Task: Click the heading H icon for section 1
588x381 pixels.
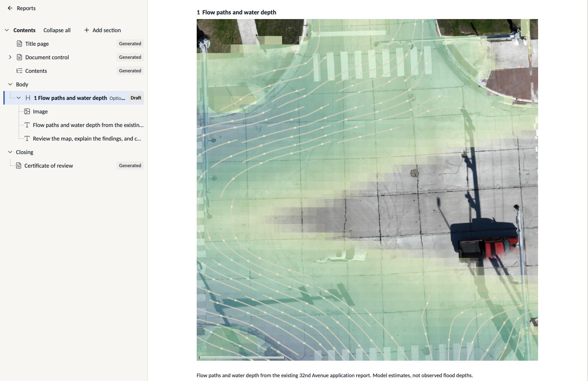Action: coord(28,98)
